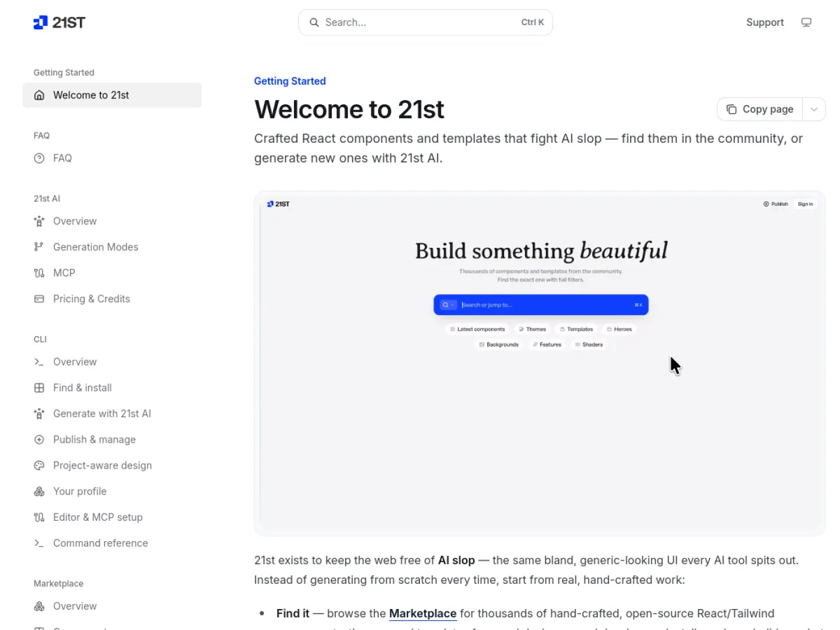
Task: Click the bold Find it text
Action: tap(293, 613)
